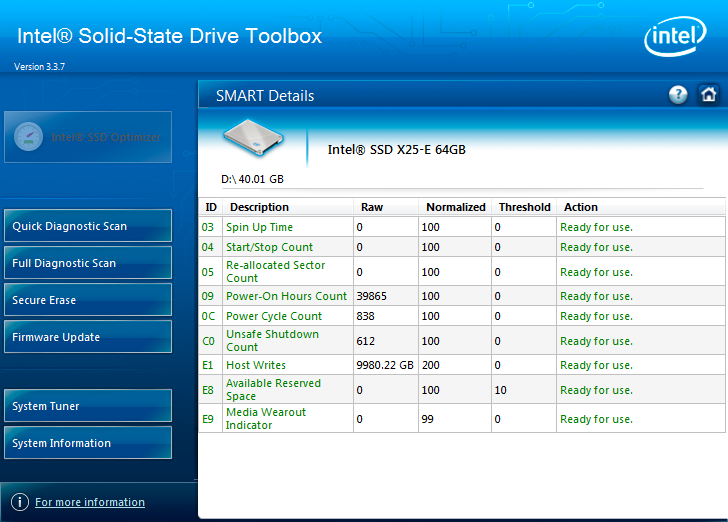The width and height of the screenshot is (728, 522).
Task: Select the Spin Up Time attribute
Action: click(x=259, y=227)
